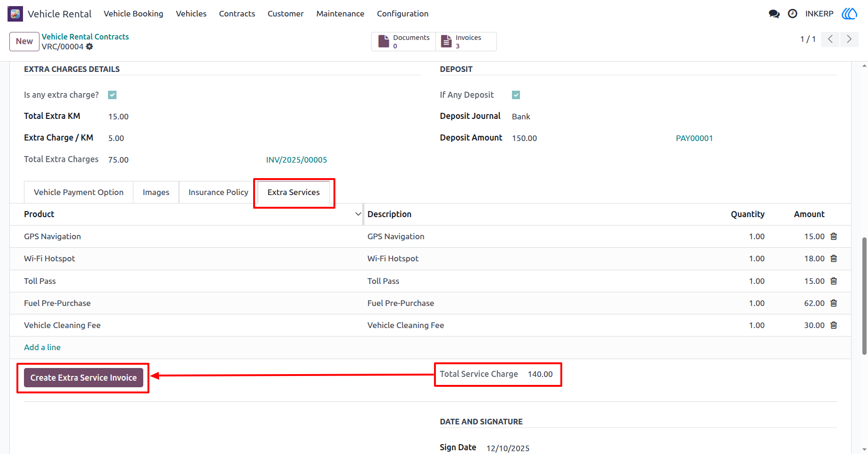Switch to the Insurance Policy tab

click(218, 192)
